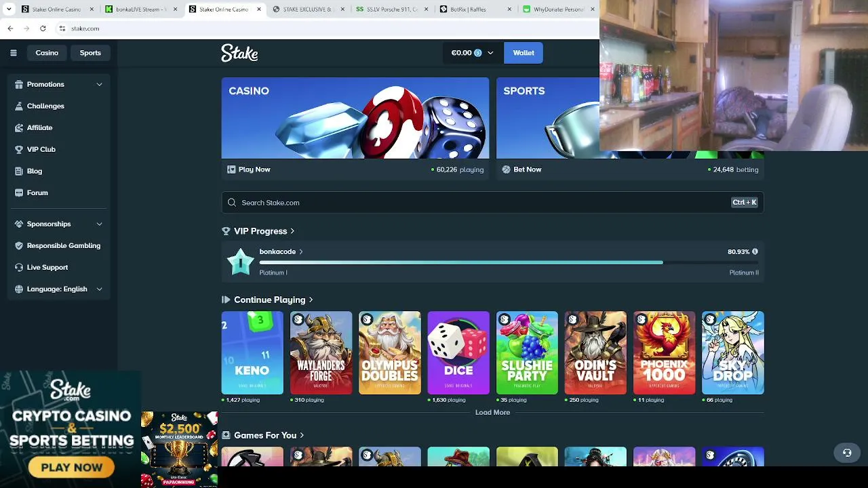The height and width of the screenshot is (488, 868).
Task: Click the Forum icon in sidebar
Action: pos(19,192)
